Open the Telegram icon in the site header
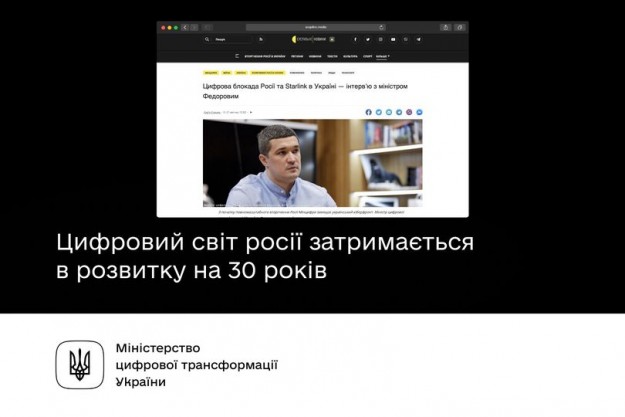Image resolution: width=625 pixels, height=417 pixels. point(417,40)
